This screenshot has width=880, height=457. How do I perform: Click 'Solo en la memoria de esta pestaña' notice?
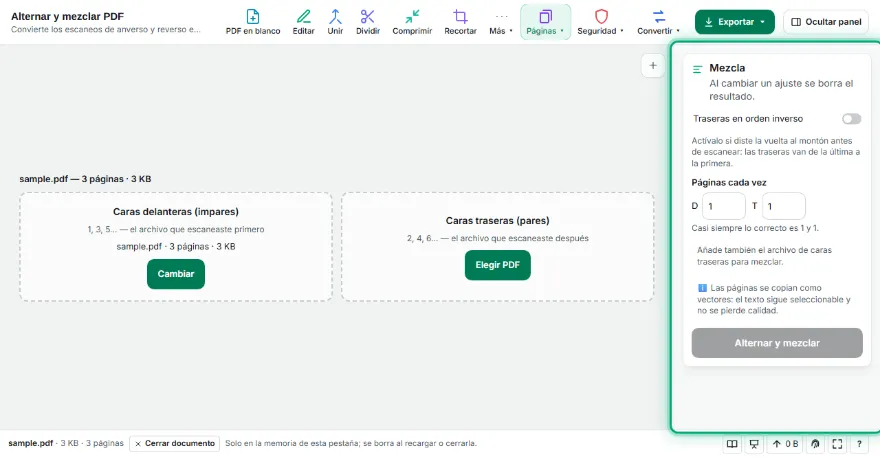(351, 443)
